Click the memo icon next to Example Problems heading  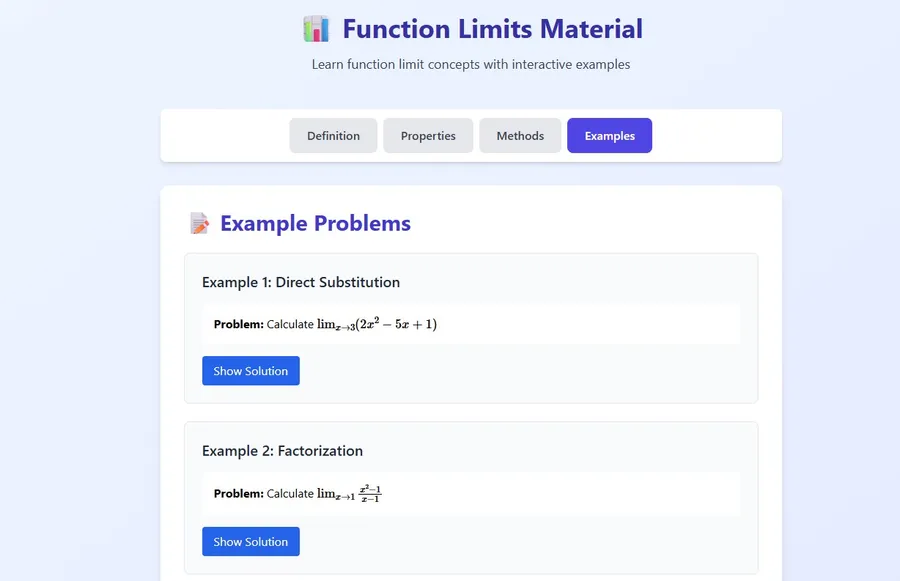[x=199, y=223]
